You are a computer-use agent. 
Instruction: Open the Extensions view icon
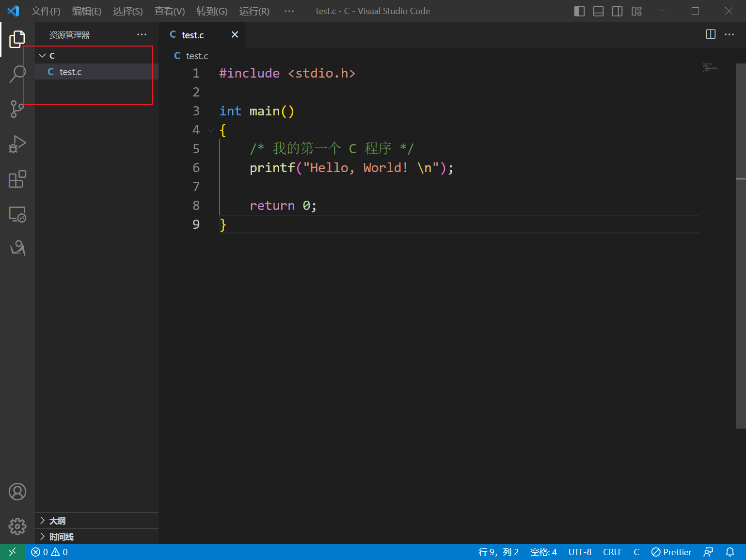coord(17,179)
